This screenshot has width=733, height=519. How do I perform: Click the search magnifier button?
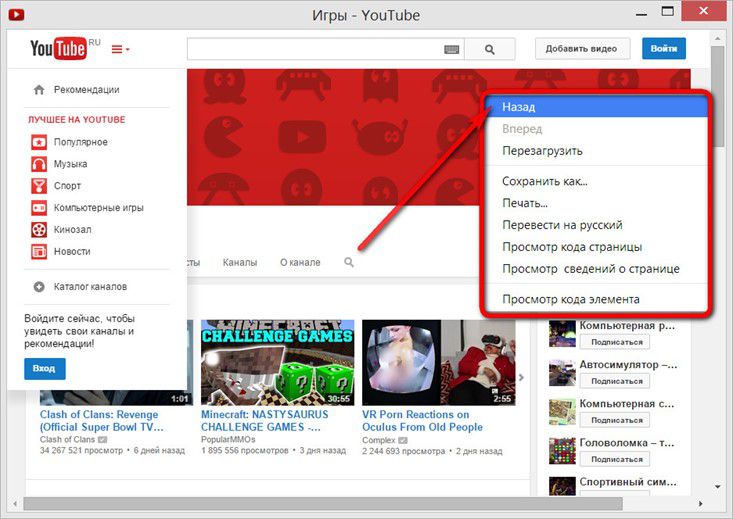(x=489, y=49)
